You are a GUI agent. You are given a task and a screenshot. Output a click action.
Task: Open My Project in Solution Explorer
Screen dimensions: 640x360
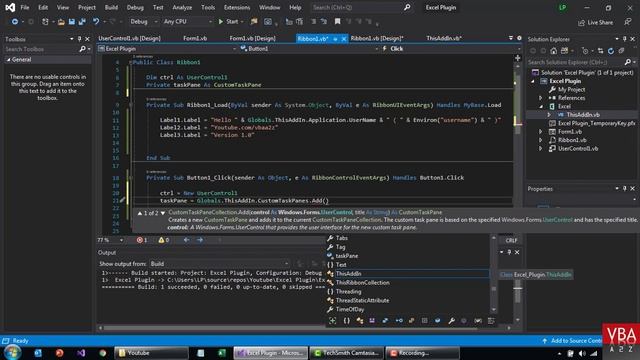coord(571,89)
